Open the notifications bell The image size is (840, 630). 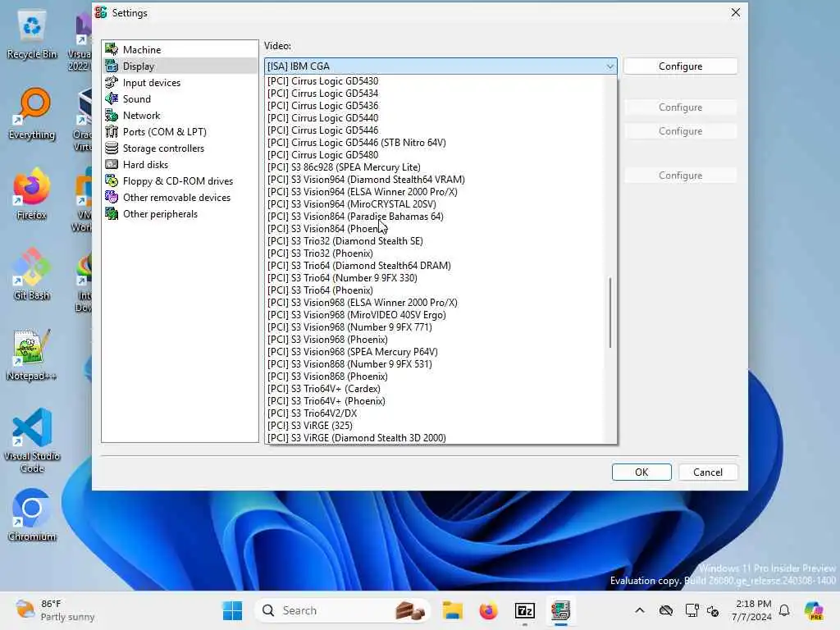click(784, 610)
